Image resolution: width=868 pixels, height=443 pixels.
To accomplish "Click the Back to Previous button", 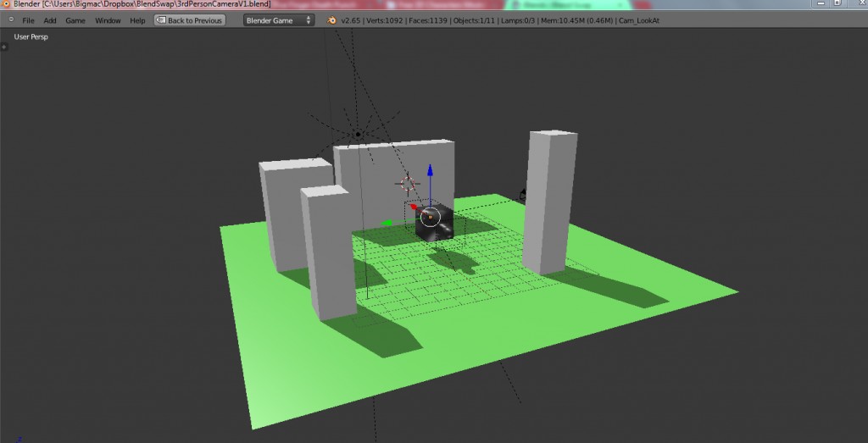I will 189,20.
